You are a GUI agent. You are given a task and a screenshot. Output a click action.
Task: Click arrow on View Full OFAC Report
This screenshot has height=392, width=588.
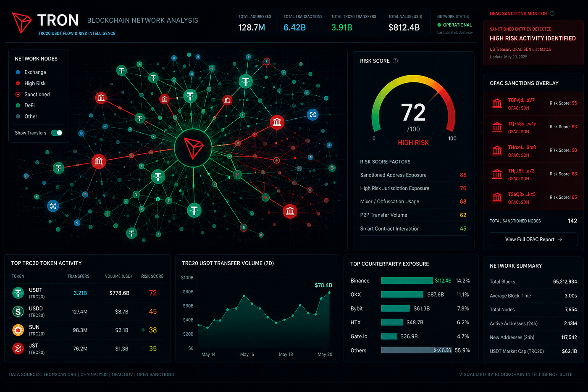pos(560,239)
